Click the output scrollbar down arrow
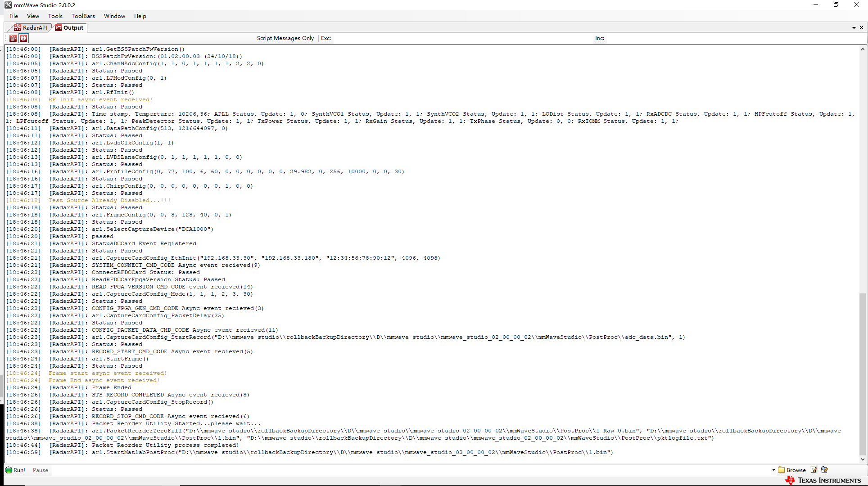Image resolution: width=868 pixels, height=486 pixels. [x=863, y=459]
